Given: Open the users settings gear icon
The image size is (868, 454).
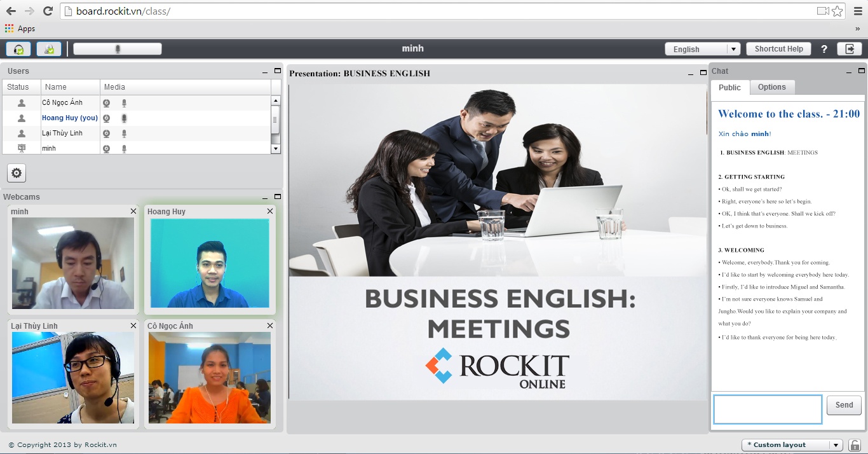Looking at the screenshot, I should pos(17,173).
